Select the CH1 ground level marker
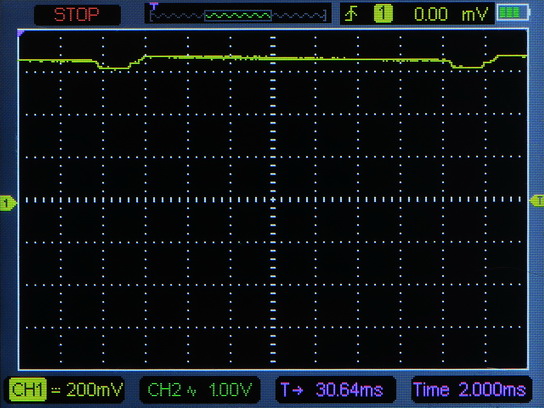The image size is (544, 408). [8, 203]
